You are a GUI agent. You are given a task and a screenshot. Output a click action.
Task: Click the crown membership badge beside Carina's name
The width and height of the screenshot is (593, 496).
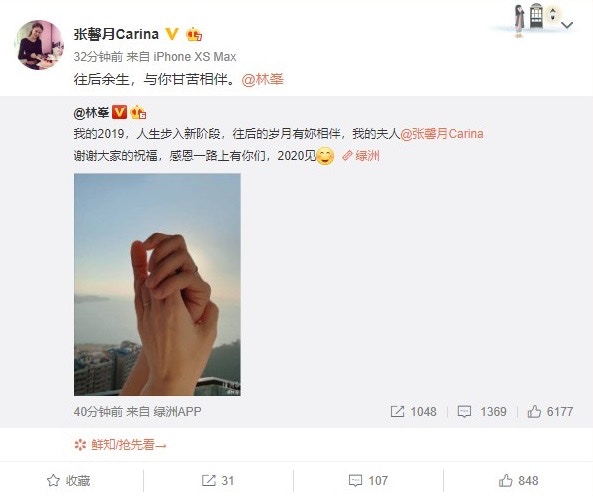pos(194,34)
